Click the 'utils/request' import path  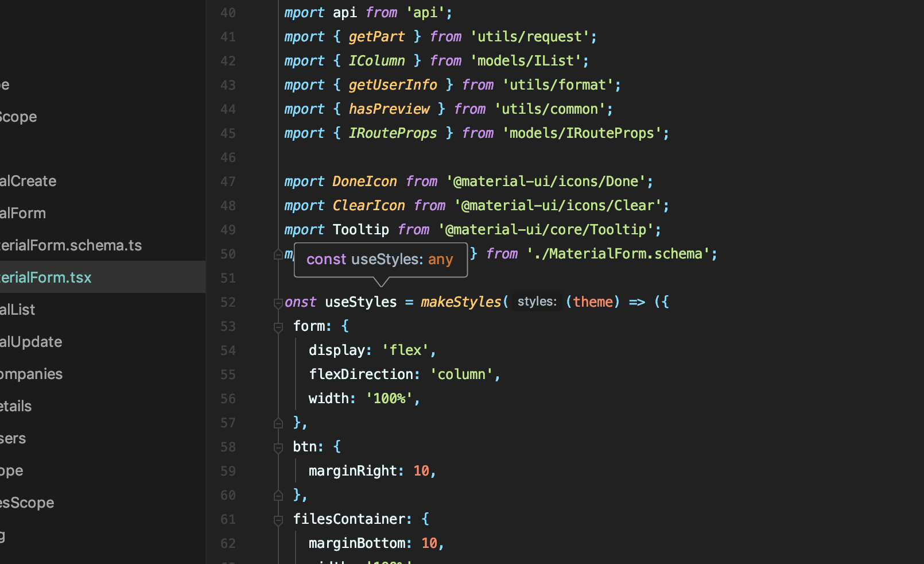(x=530, y=37)
